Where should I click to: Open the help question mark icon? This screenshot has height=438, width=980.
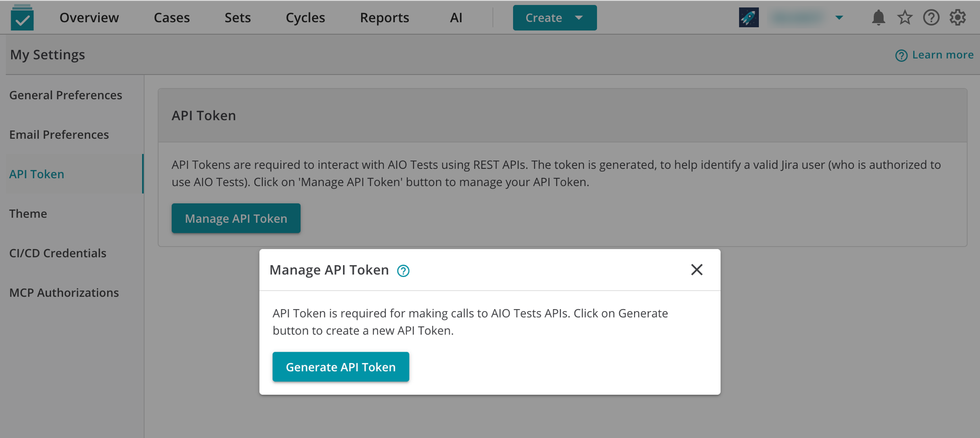click(931, 18)
